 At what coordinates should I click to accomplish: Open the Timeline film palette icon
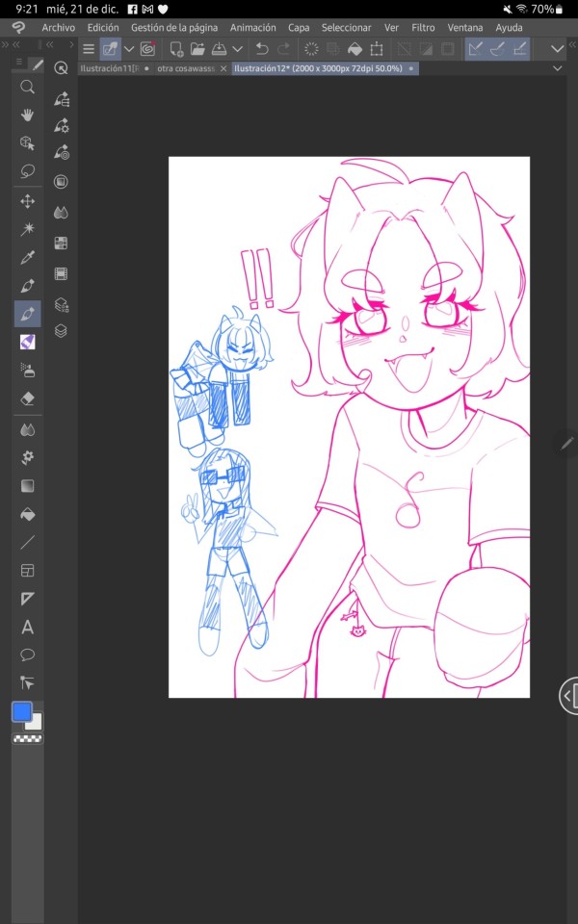61,273
